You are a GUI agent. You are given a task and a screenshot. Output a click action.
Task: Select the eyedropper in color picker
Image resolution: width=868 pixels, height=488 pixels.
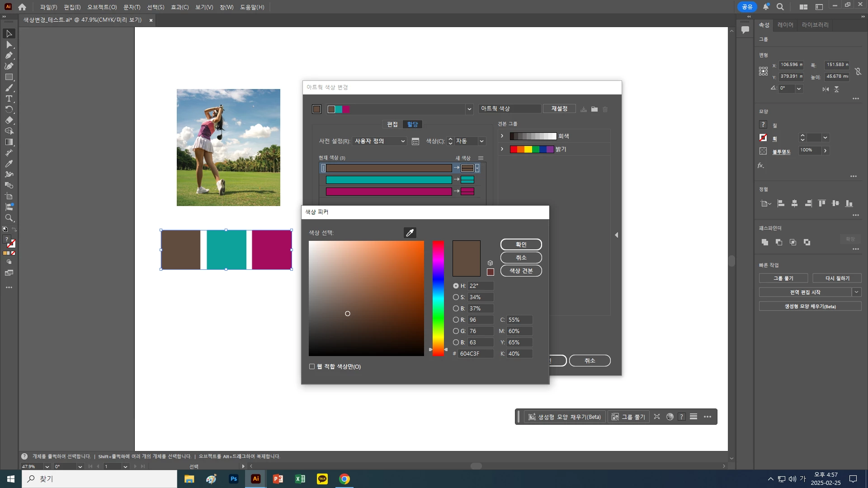[410, 233]
